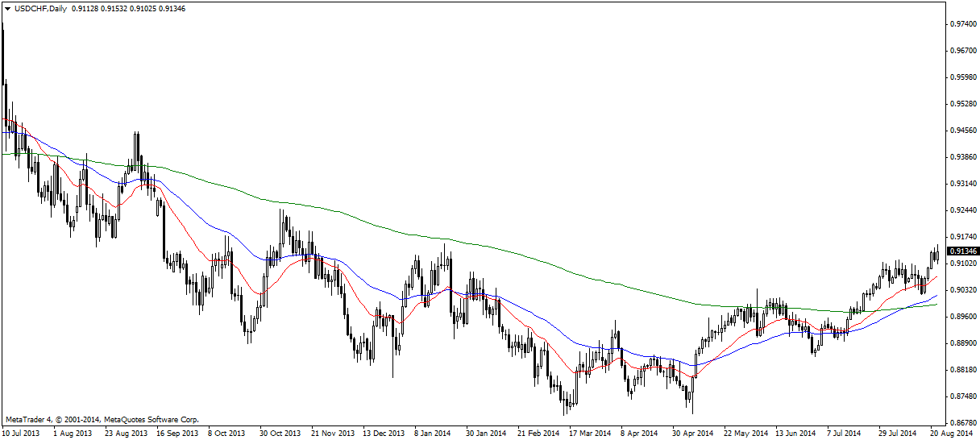Select the 21 Feb 2014 date label
Viewport: 980px width, 440px height.
538,433
